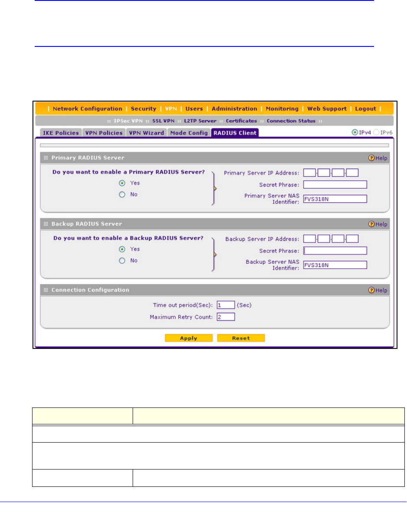Click the Backup Server NAS Identifier field
The image size is (407, 532).
click(x=335, y=265)
